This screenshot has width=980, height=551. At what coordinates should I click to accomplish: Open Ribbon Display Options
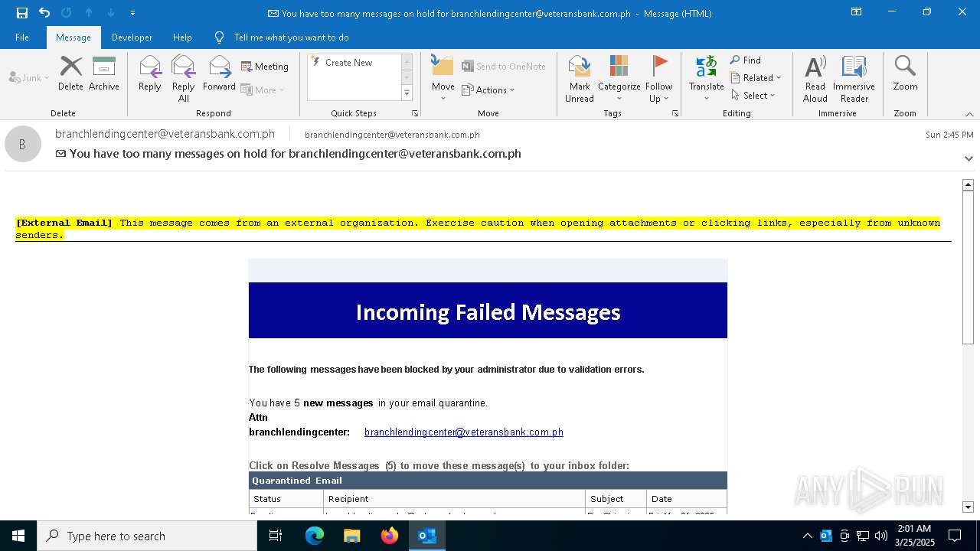pyautogui.click(x=857, y=12)
